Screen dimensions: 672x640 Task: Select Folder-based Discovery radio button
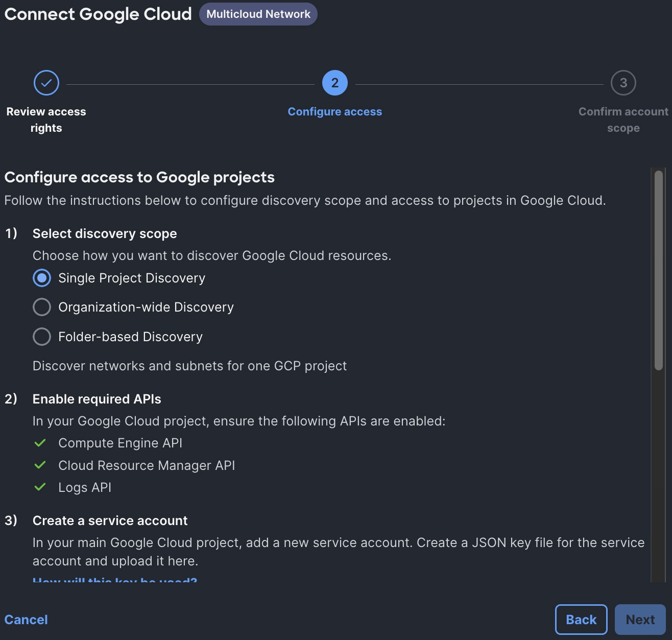(x=42, y=337)
